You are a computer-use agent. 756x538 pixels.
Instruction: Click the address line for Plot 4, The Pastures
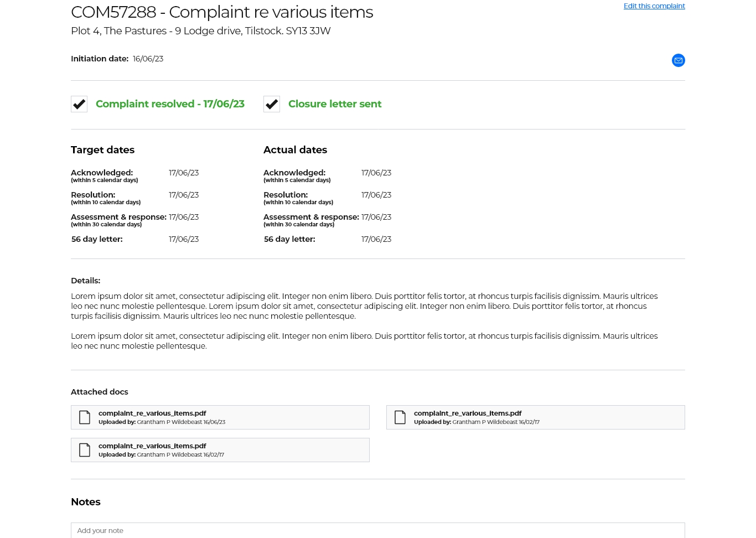coord(200,31)
